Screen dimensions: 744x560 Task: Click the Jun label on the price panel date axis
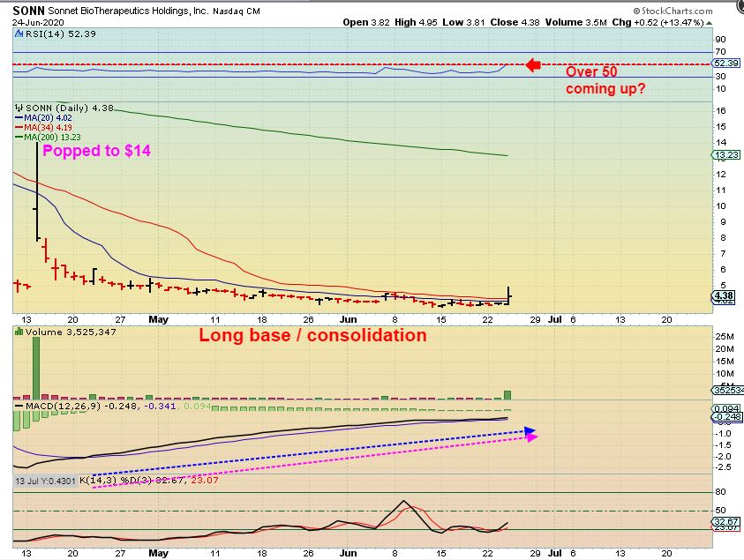348,319
